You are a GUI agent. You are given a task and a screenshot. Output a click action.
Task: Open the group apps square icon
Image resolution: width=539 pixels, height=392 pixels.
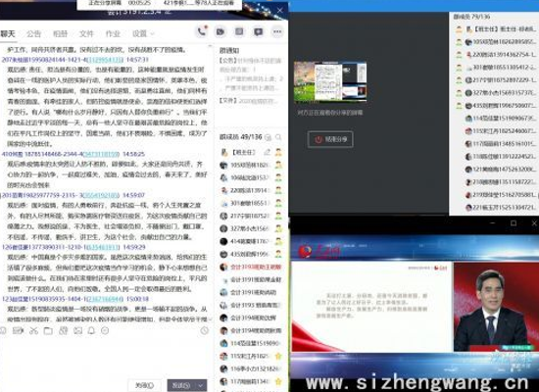point(239,31)
